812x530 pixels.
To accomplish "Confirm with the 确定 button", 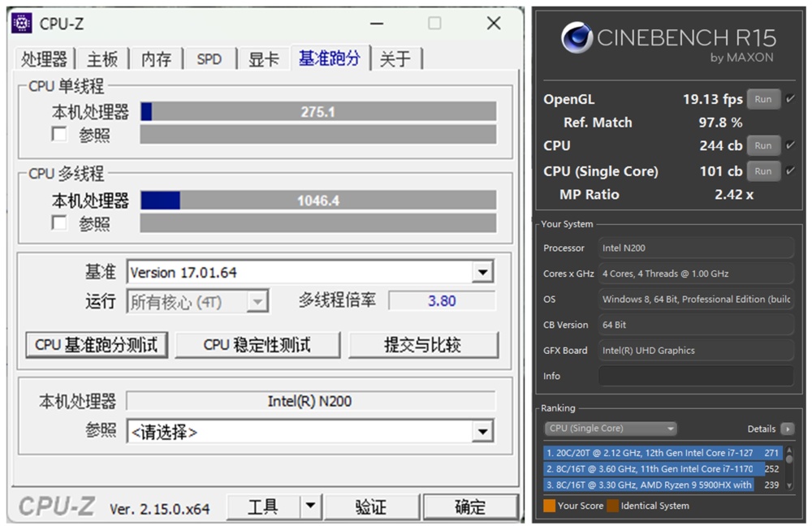I will [x=470, y=506].
